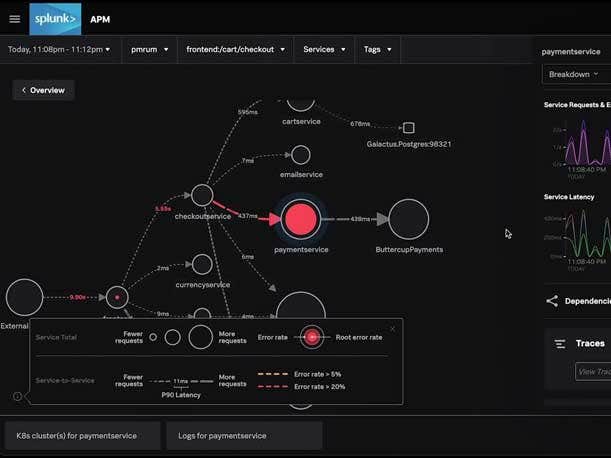Open the time range dropdown
Screen dimensions: 611x458
(x=60, y=49)
